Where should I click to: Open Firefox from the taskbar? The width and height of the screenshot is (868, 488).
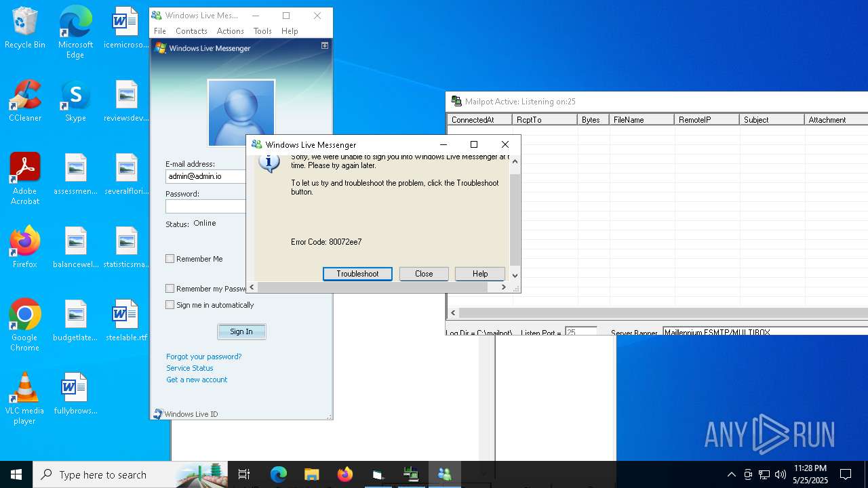point(344,474)
